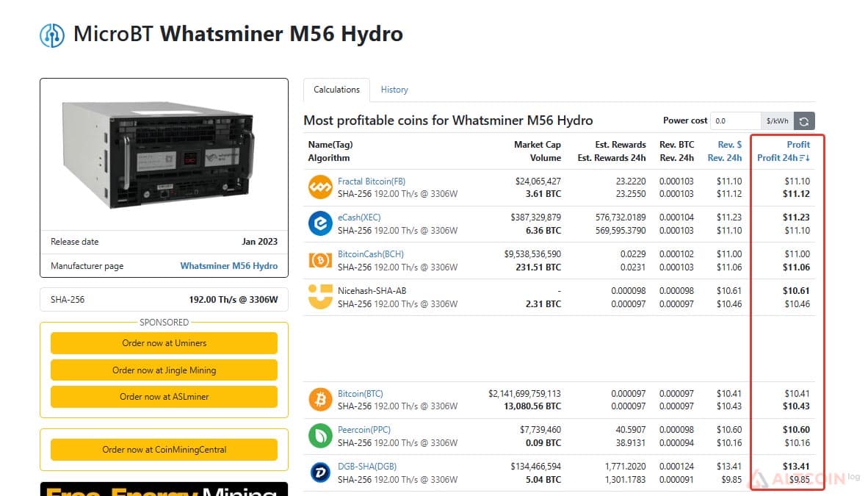Click Order now at Uminers

(x=164, y=343)
